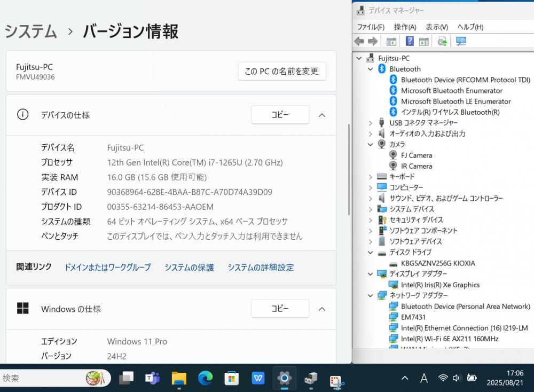The image size is (534, 392).
Task: Select Intel(R) Ethernet Connection (16) I219-LM
Action: (x=465, y=328)
